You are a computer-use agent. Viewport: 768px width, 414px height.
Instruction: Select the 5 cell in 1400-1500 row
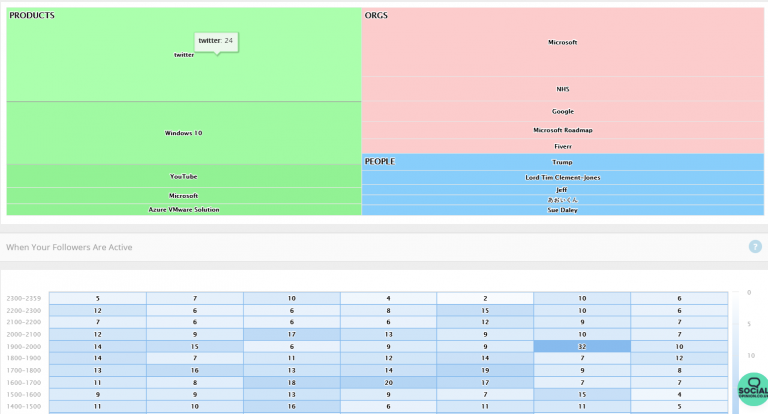tap(679, 407)
